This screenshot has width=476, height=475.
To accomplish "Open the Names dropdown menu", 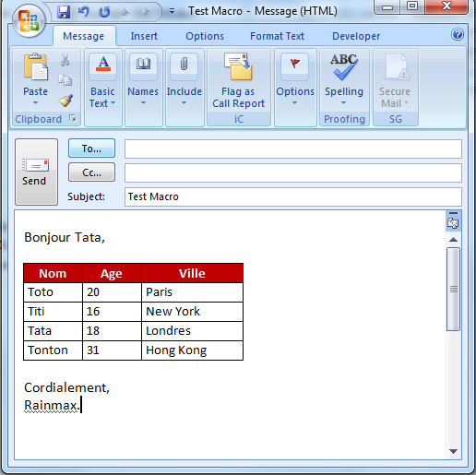I will (x=143, y=87).
